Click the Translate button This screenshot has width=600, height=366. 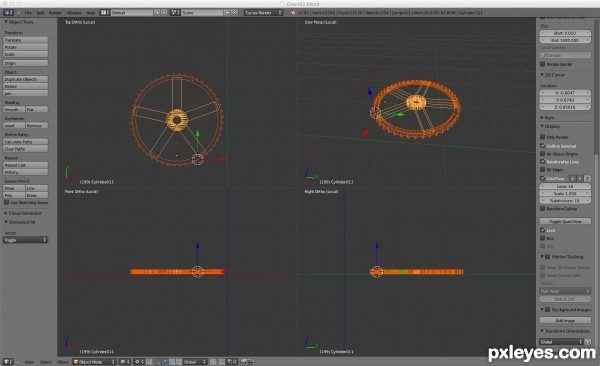tap(26, 40)
